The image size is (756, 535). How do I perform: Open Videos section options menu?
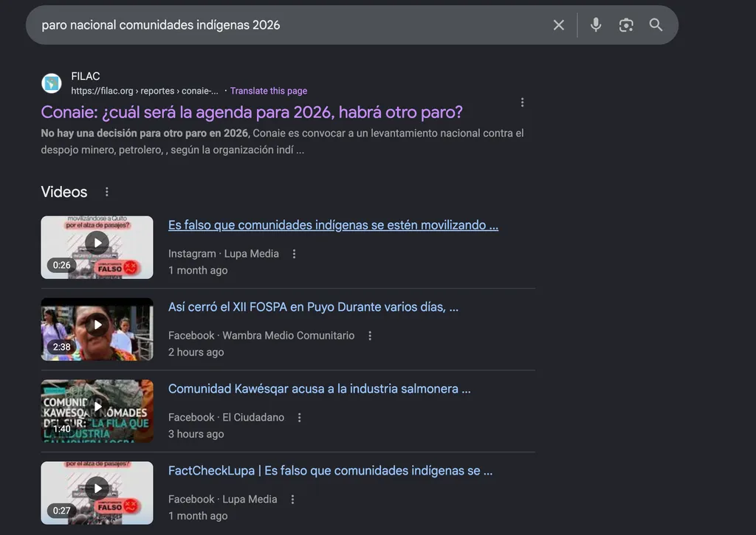click(x=106, y=192)
